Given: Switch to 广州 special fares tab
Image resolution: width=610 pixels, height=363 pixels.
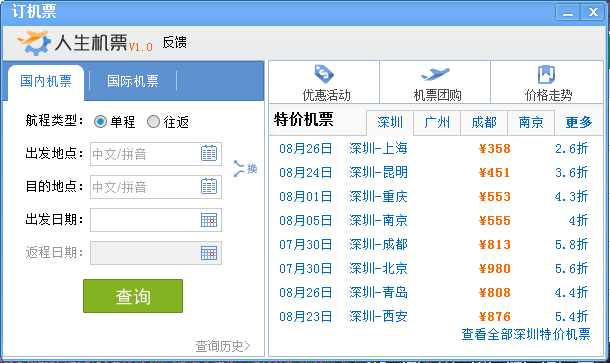Looking at the screenshot, I should pos(437,123).
